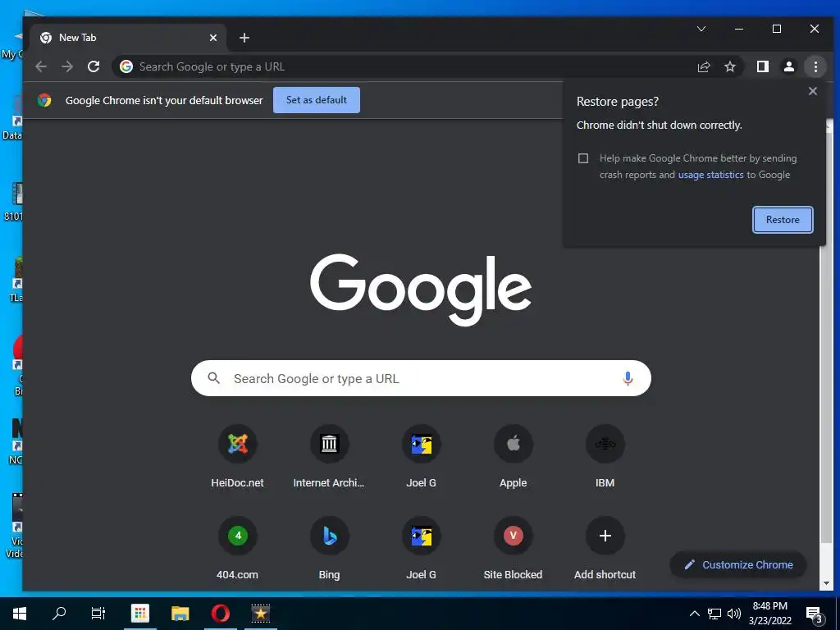Open network status tray icon

click(714, 614)
